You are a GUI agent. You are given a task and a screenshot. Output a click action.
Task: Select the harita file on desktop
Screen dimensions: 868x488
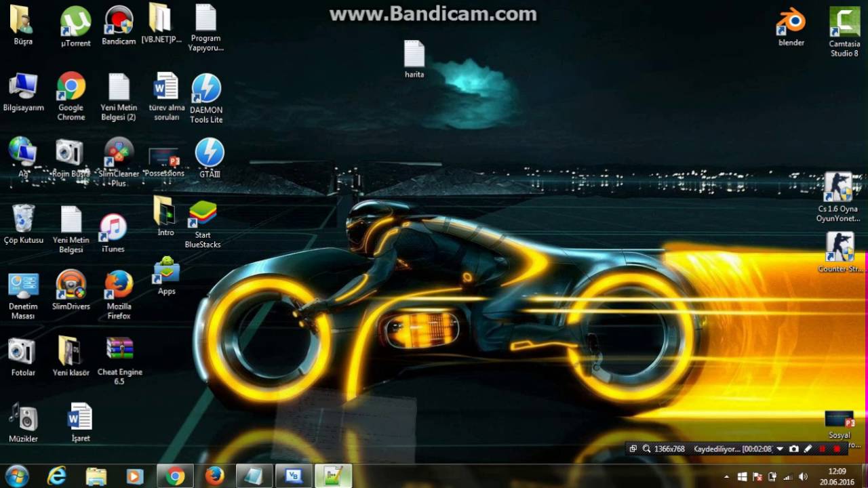[x=414, y=59]
